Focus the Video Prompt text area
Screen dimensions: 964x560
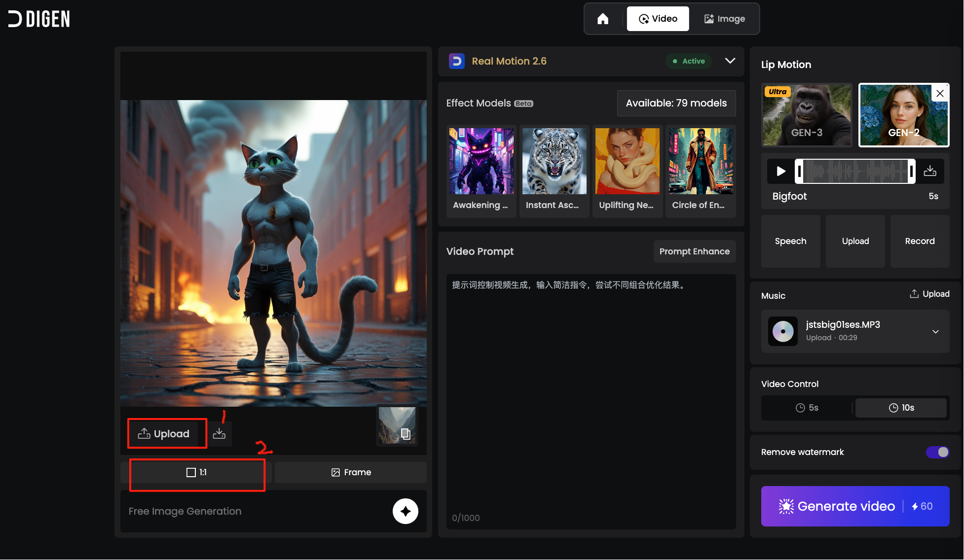coord(591,401)
